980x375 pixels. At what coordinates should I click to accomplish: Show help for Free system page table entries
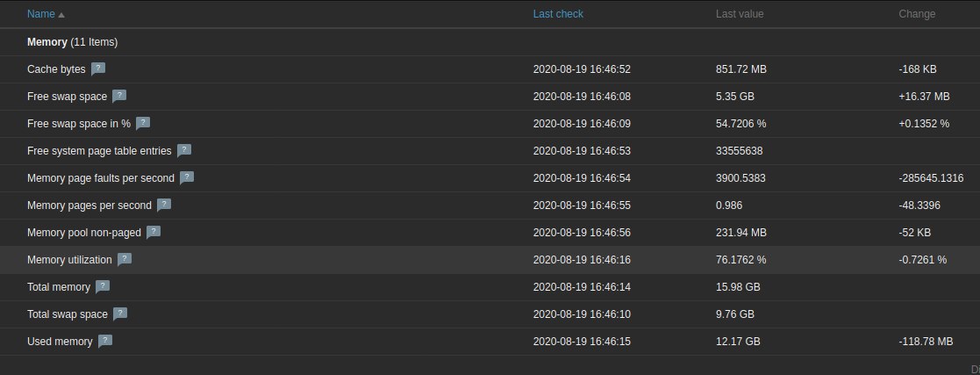tap(184, 150)
